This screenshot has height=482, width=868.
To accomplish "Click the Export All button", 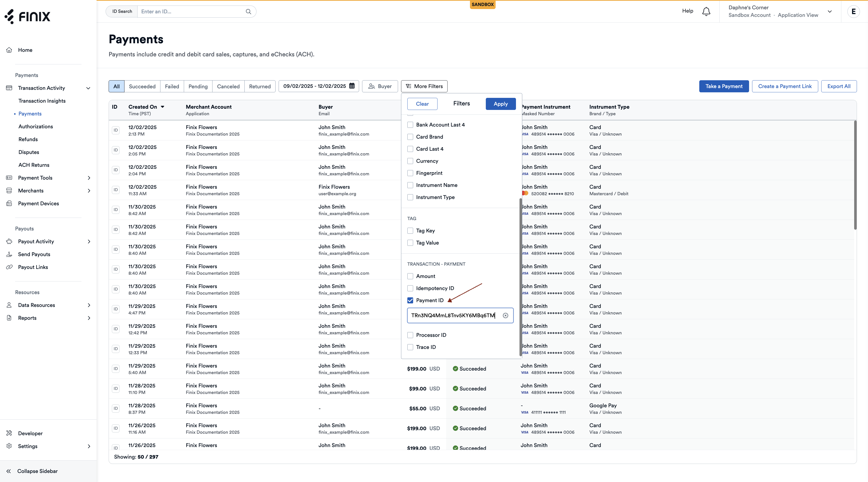I will pyautogui.click(x=839, y=86).
